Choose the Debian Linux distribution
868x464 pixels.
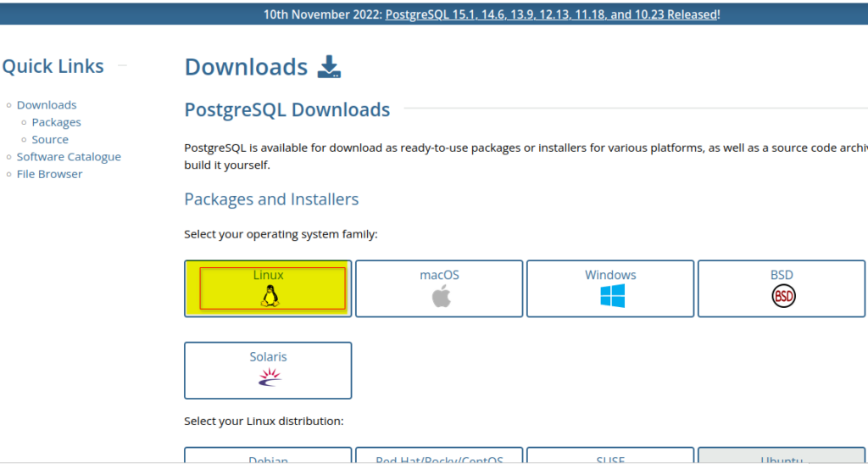(268, 456)
